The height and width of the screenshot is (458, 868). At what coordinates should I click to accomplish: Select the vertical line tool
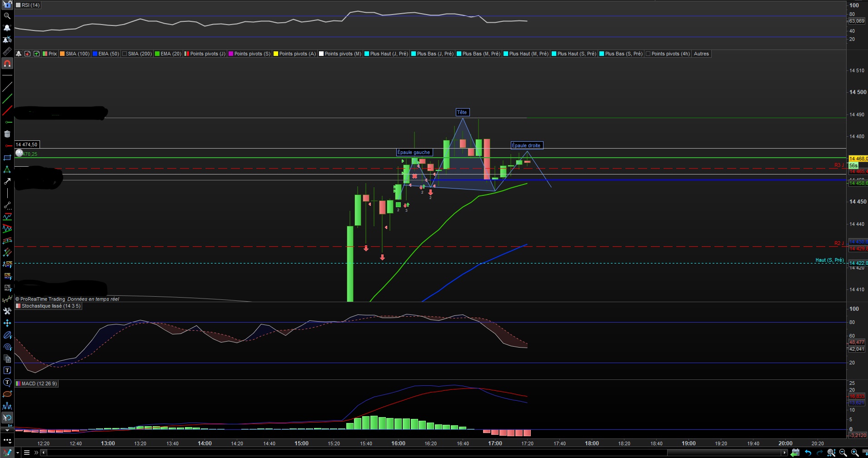(x=7, y=193)
